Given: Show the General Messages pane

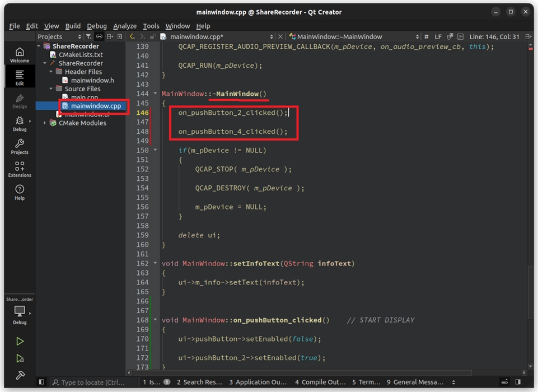Looking at the screenshot, I should [x=415, y=382].
